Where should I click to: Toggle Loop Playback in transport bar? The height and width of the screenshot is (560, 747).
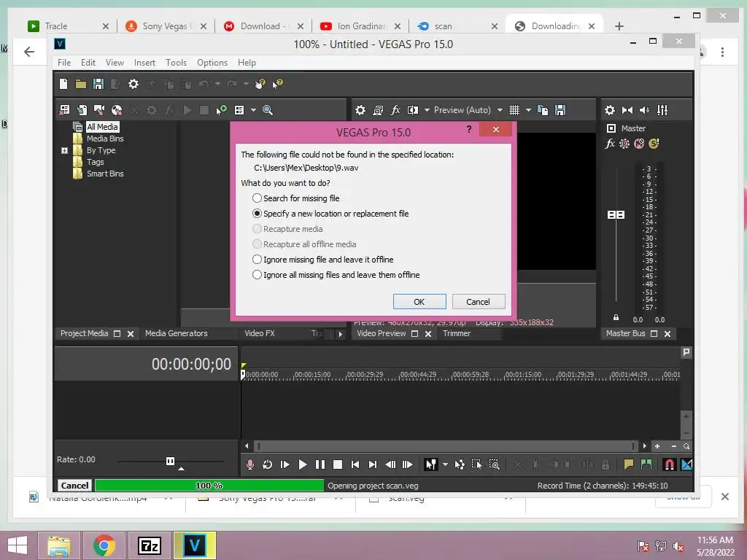click(x=267, y=464)
